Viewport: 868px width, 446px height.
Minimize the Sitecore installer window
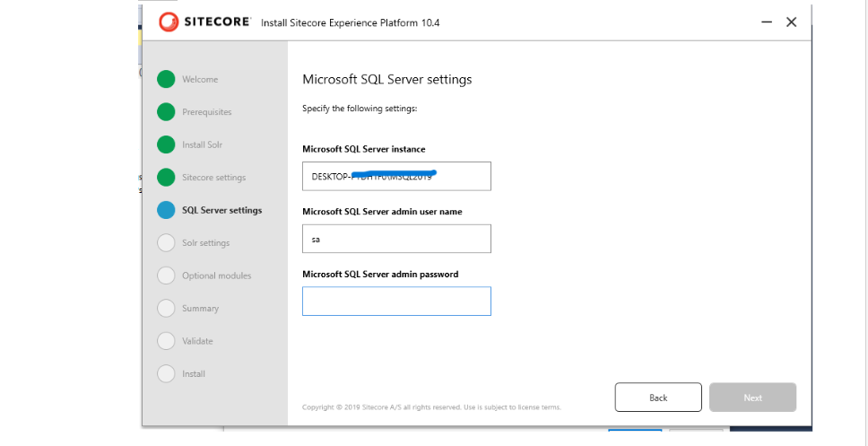[767, 22]
